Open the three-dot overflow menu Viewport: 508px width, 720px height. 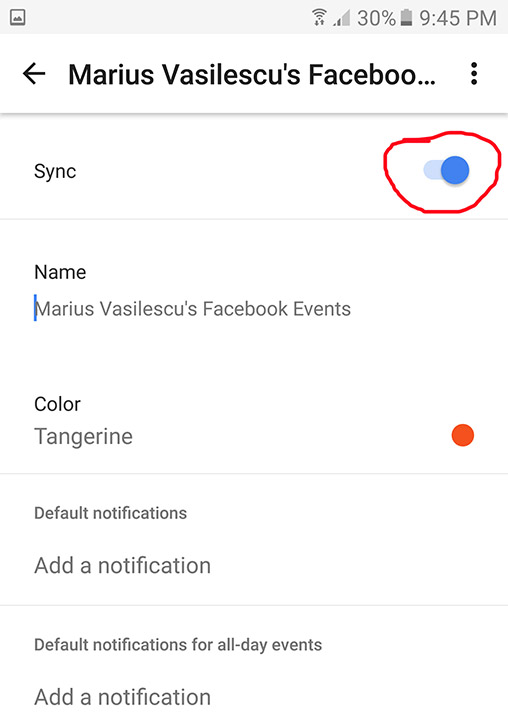[x=474, y=74]
